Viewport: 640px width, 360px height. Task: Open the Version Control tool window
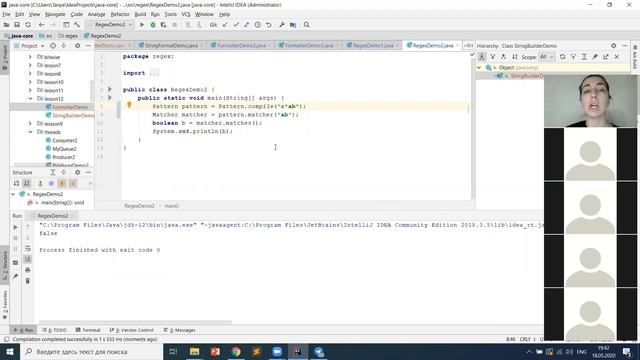[x=132, y=330]
